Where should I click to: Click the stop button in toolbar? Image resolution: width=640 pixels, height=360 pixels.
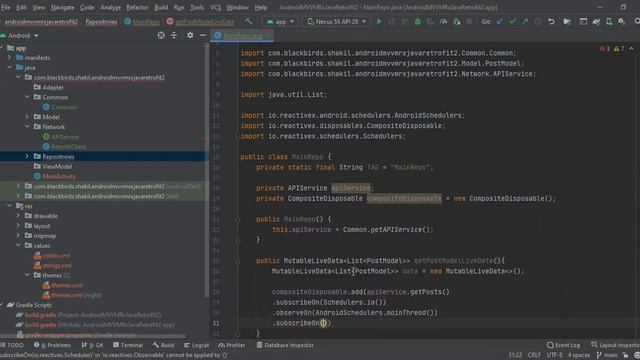(469, 21)
